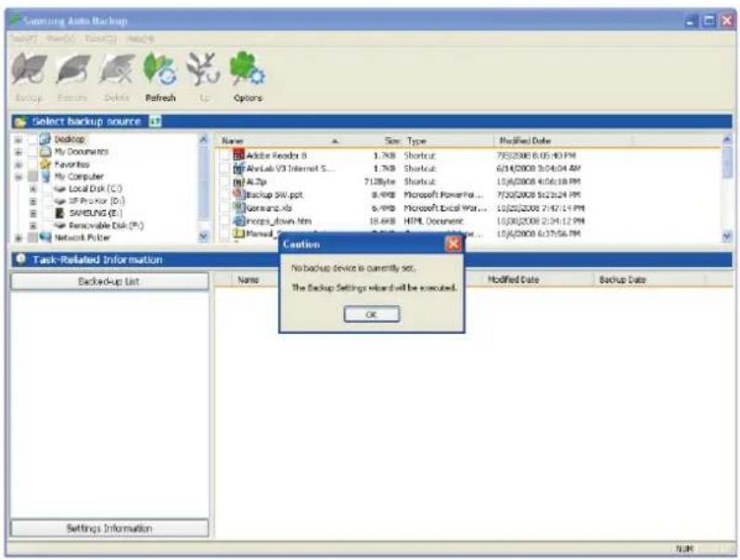Select the SAMSUNG (E:) drive label
Viewport: 740px width, 560px height.
coord(96,213)
